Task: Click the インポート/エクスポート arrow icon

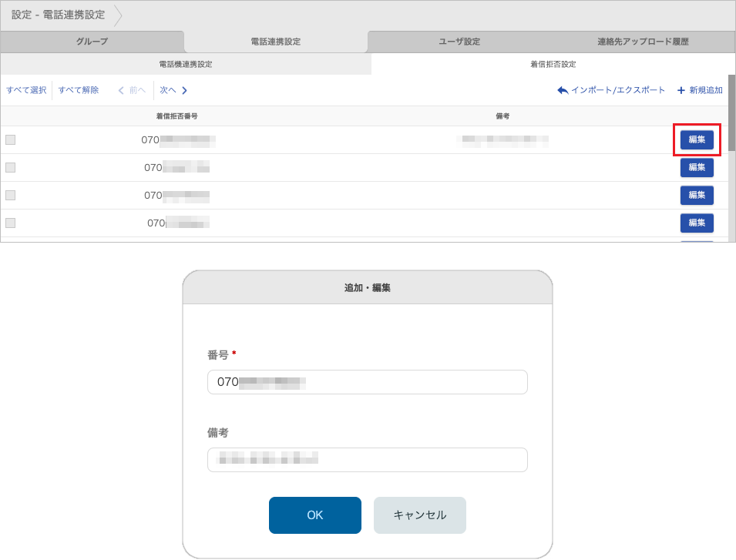Action: pyautogui.click(x=563, y=91)
